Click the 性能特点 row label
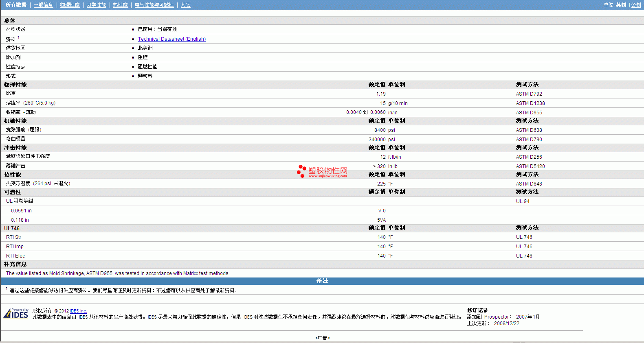This screenshot has height=343, width=644. [x=15, y=67]
